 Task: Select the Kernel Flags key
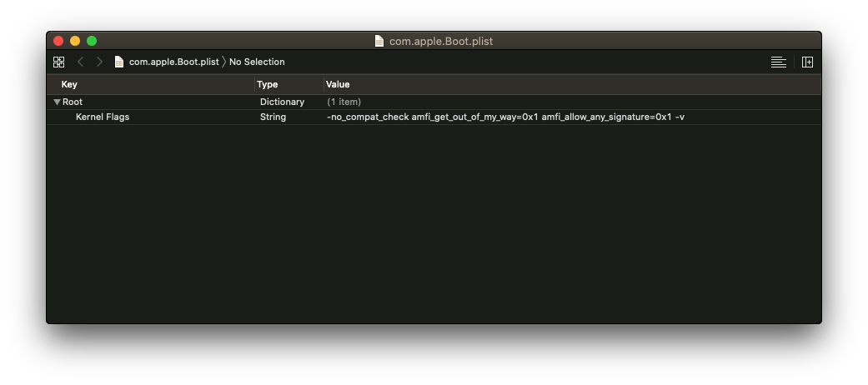(103, 117)
